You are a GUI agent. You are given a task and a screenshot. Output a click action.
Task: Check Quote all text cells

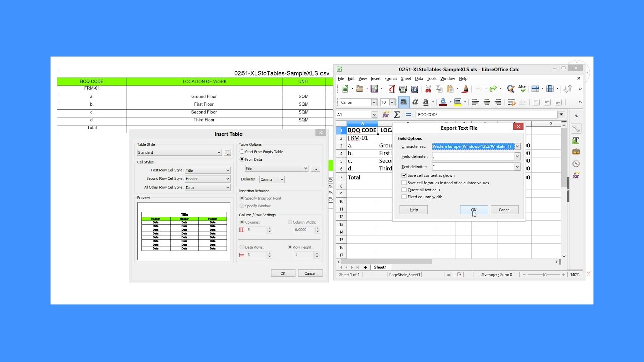coord(404,190)
